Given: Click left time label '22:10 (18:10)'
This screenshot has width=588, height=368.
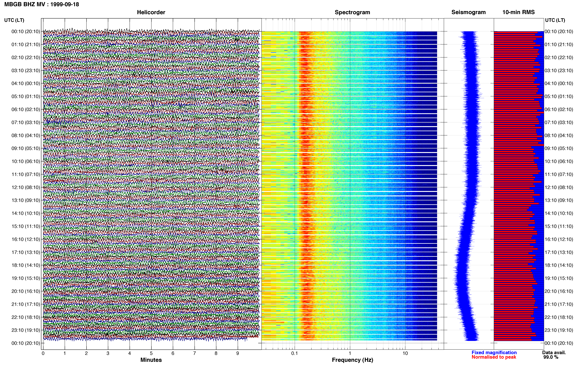Looking at the screenshot, I should (x=26, y=317).
